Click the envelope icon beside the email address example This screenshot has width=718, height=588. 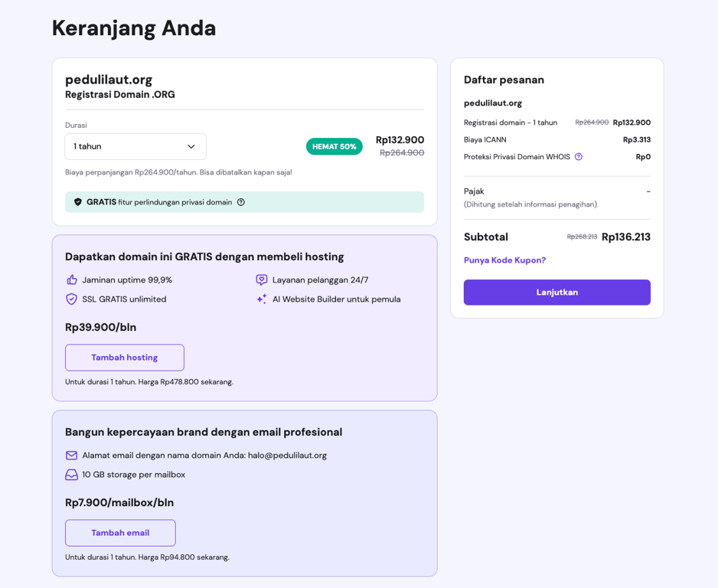coord(70,455)
